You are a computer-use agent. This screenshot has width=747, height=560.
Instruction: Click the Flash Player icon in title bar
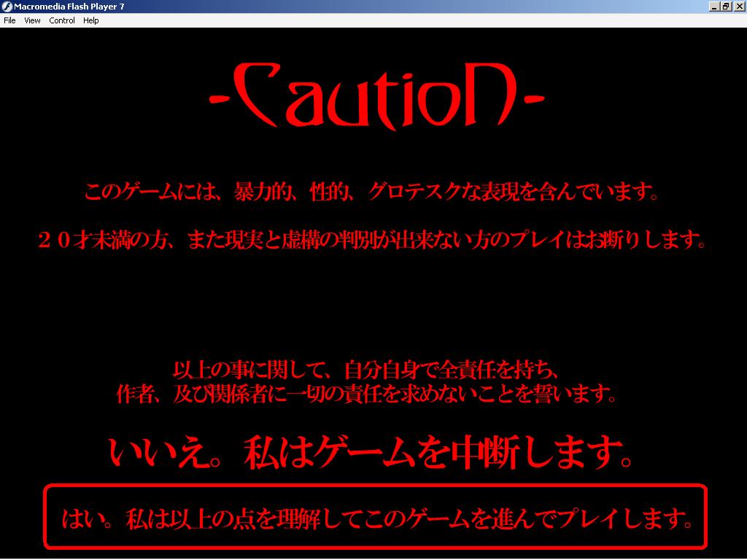point(7,7)
